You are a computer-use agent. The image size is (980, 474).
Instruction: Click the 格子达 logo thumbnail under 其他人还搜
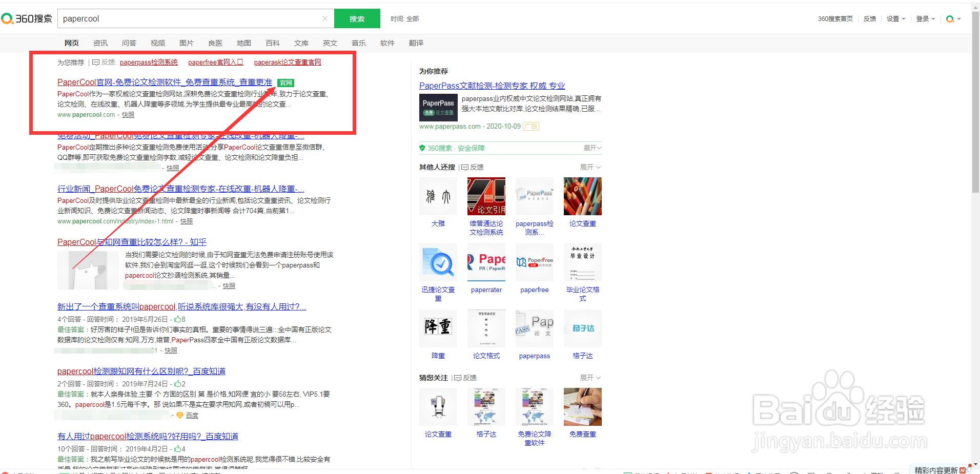(583, 328)
